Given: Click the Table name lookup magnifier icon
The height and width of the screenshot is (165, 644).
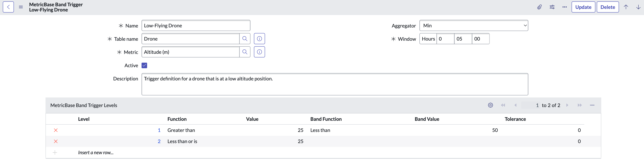Looking at the screenshot, I should click(x=245, y=39).
